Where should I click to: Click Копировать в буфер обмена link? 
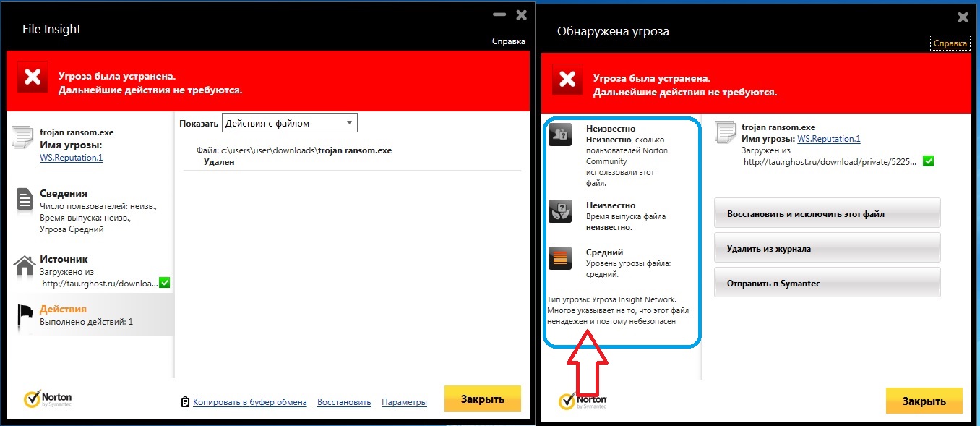249,402
